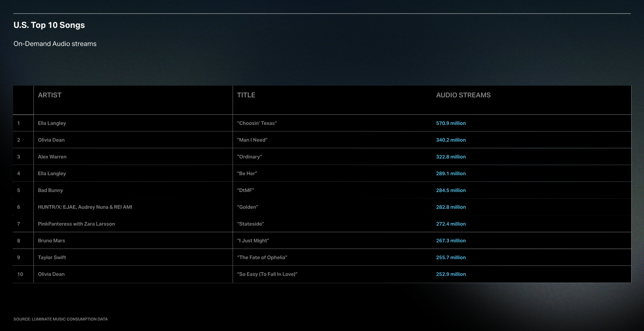Viewport: 644px width, 331px height.
Task: Click the title "Choosin' Texas"
Action: (257, 123)
